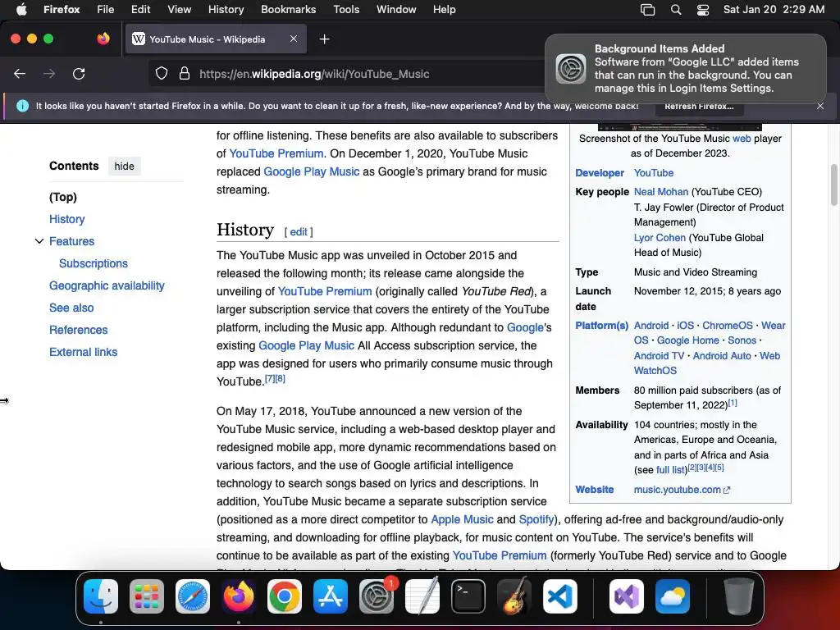Open the purple Visual Studio Dock icon

[626, 596]
